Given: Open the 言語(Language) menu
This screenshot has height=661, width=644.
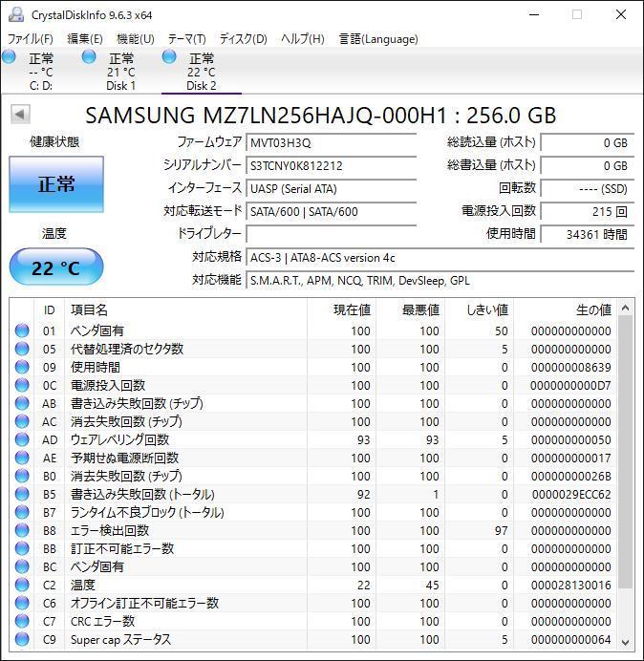Looking at the screenshot, I should coord(378,39).
